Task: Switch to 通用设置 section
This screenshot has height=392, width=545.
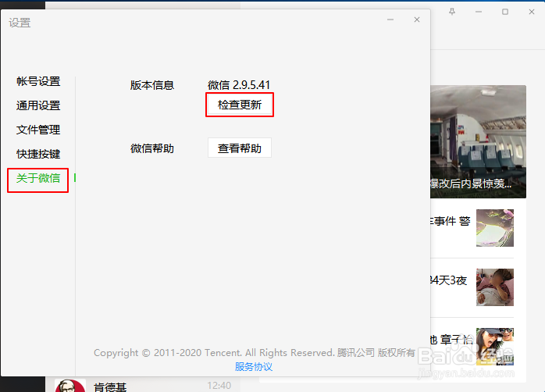Action: pyautogui.click(x=38, y=105)
